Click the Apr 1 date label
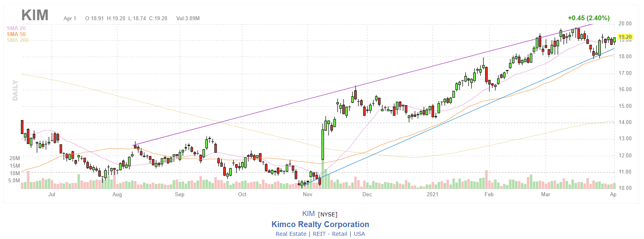The height and width of the screenshot is (239, 644). 70,18
